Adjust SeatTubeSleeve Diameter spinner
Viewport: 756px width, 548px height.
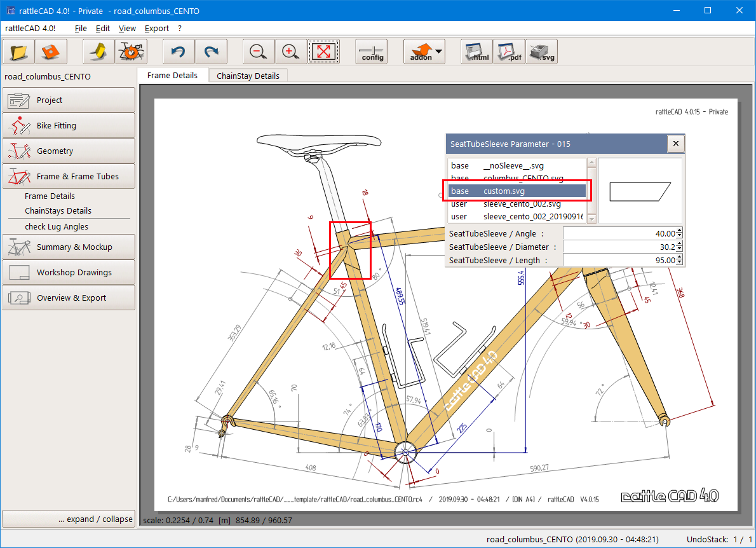pos(679,247)
